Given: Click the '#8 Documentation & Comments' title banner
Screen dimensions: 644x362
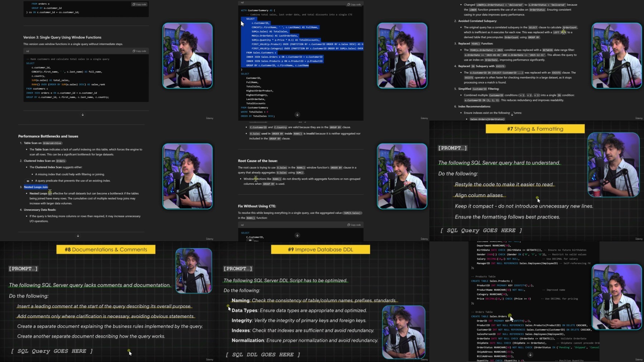Looking at the screenshot, I should pos(106,250).
